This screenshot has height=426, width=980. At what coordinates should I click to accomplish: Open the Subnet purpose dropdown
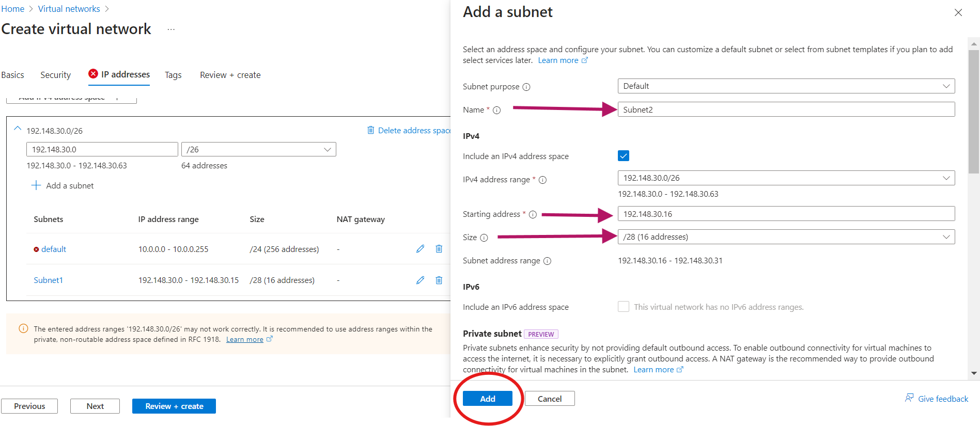(x=786, y=86)
